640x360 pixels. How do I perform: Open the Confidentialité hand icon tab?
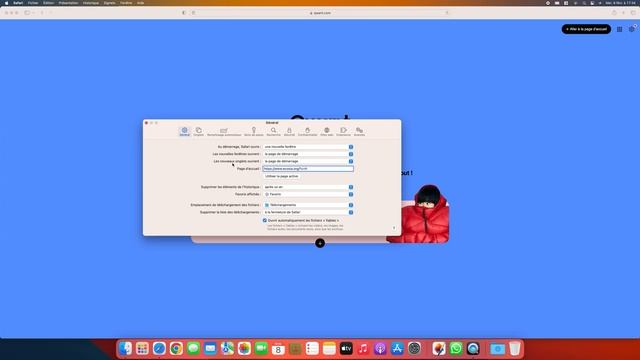[307, 131]
